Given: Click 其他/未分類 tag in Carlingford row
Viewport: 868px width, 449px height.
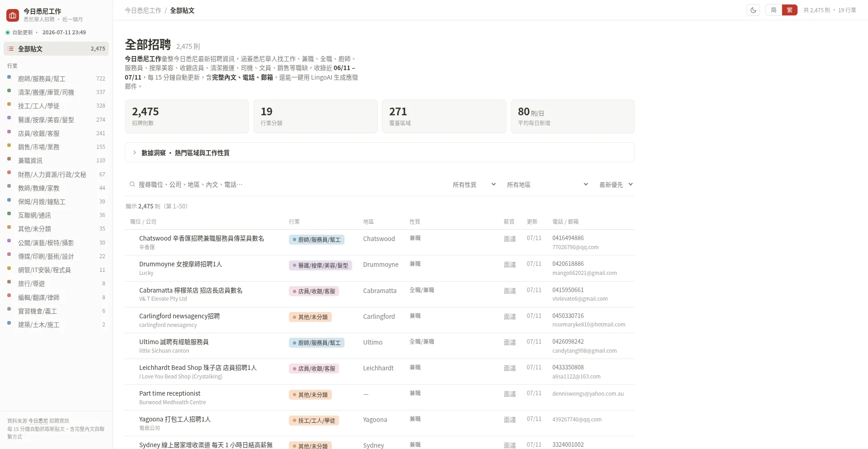Looking at the screenshot, I should point(310,317).
